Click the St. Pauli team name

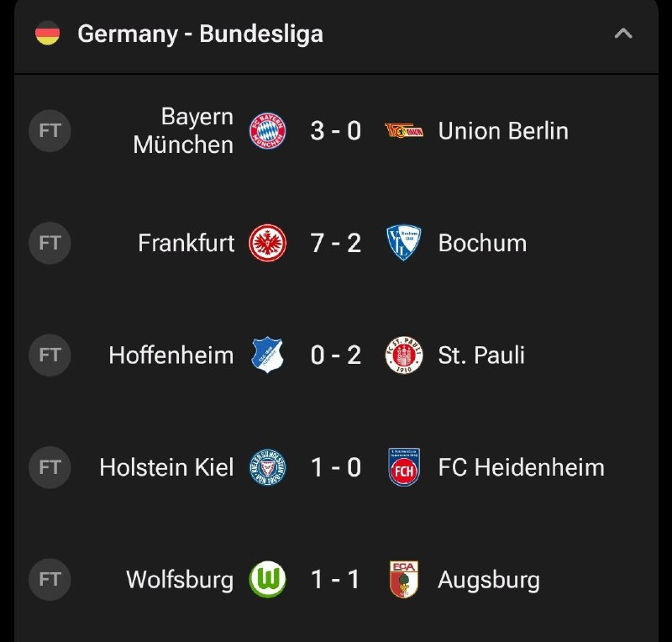coord(480,355)
